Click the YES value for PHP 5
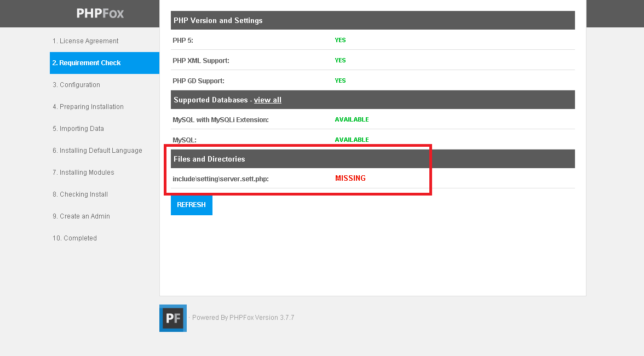The image size is (644, 356). click(x=340, y=40)
